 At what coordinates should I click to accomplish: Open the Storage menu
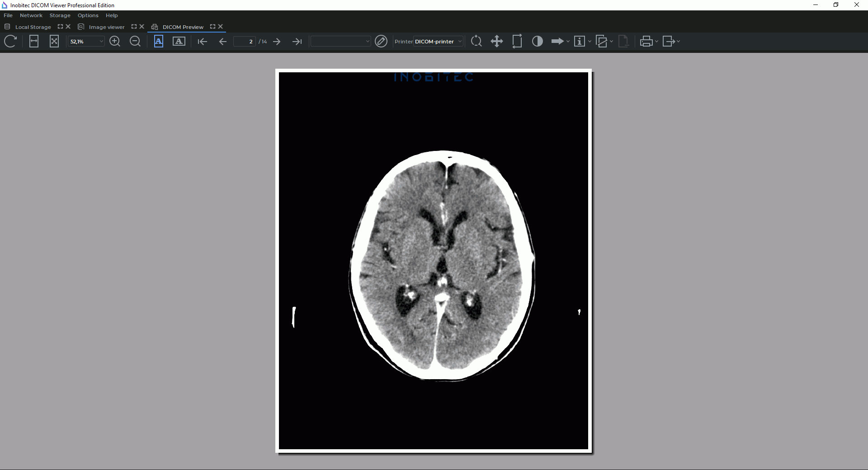[60, 15]
